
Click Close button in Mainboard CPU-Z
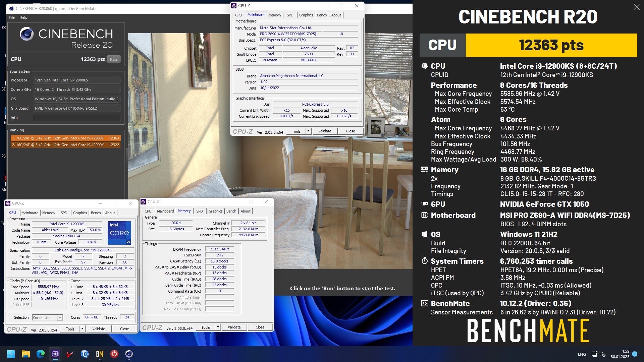(x=351, y=131)
